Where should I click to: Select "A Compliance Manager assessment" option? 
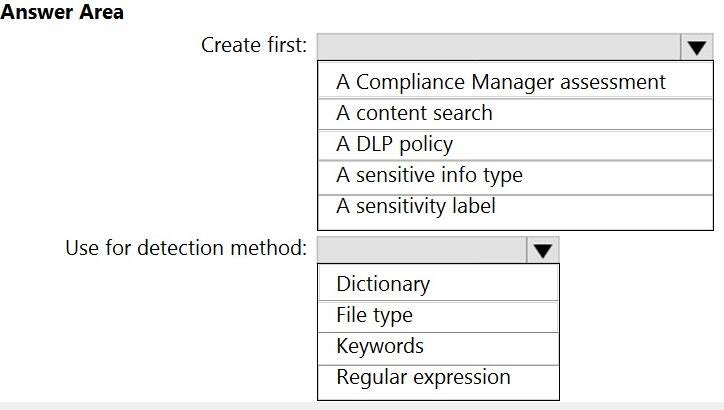(x=500, y=82)
